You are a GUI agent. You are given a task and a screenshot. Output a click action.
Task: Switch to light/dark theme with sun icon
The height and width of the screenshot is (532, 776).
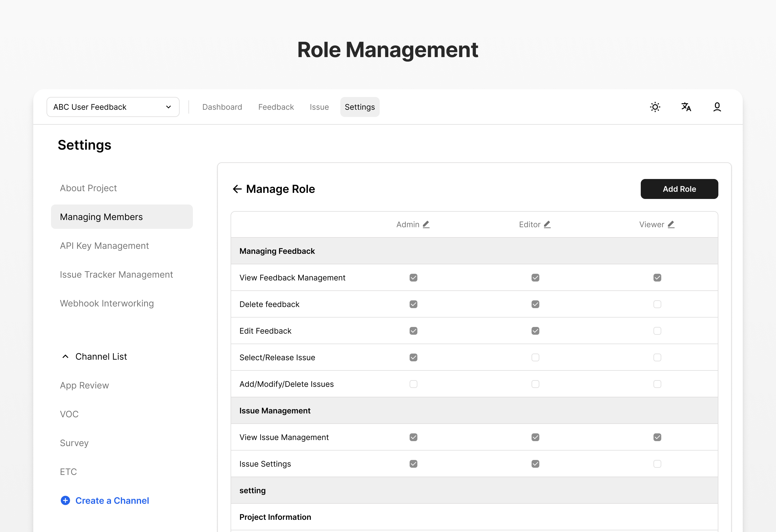coord(655,107)
